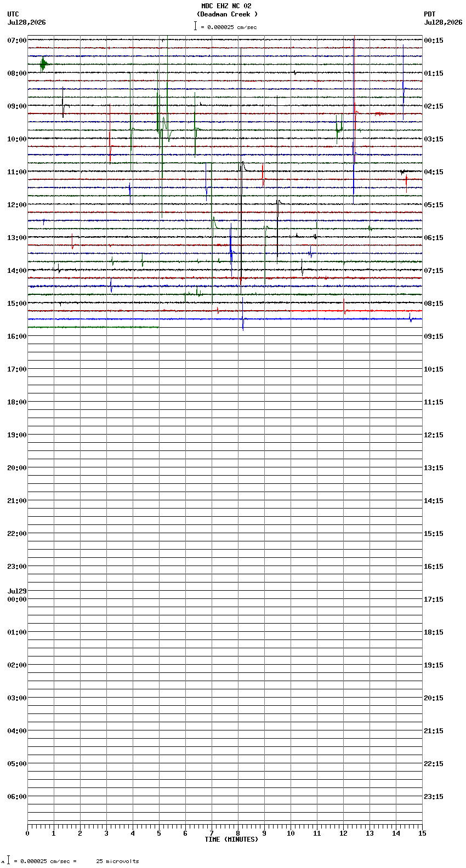Click the scale bar legend 0.000025 cm/sec at top

click(x=225, y=26)
